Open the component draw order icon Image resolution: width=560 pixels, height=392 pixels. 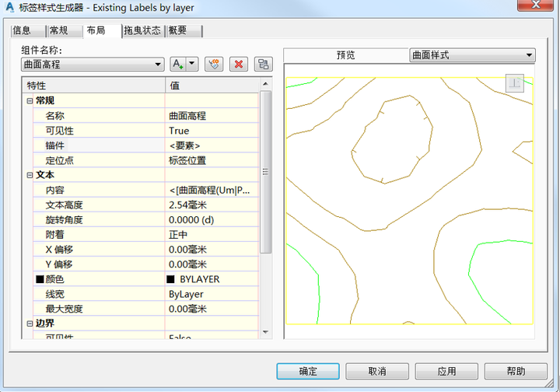[263, 65]
